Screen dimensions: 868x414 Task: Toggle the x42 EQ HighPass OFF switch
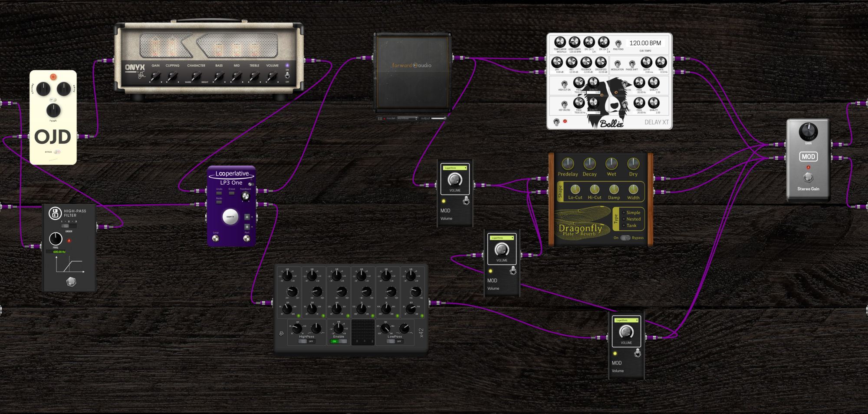pyautogui.click(x=306, y=341)
